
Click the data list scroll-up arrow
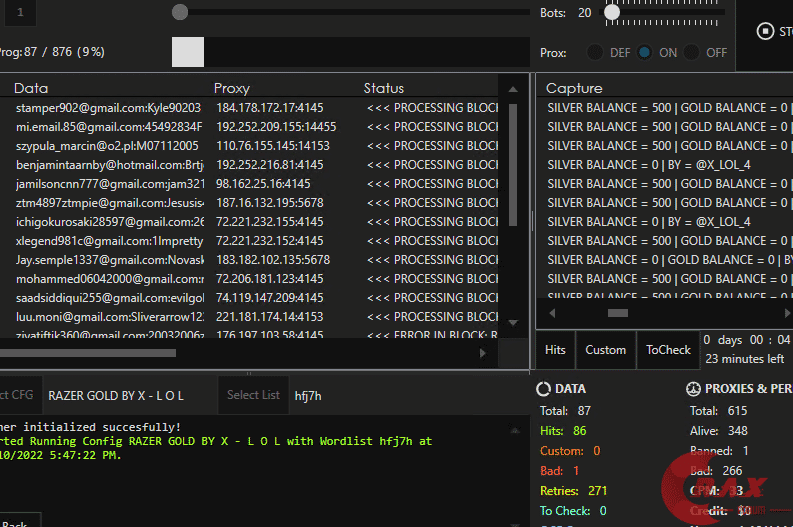pos(513,87)
